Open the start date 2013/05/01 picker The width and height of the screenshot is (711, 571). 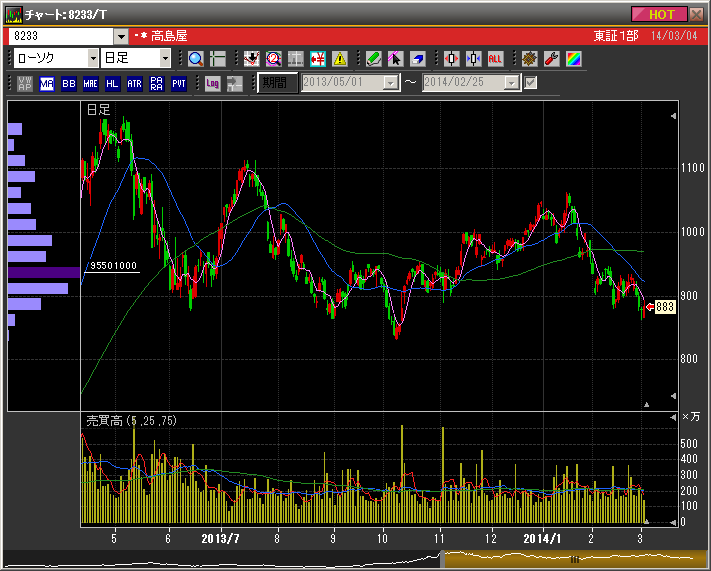[390, 83]
